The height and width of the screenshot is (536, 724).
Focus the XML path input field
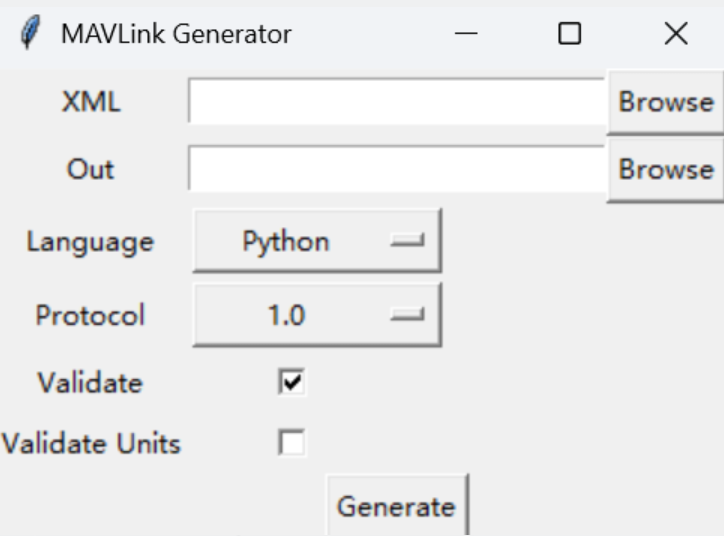[397, 101]
